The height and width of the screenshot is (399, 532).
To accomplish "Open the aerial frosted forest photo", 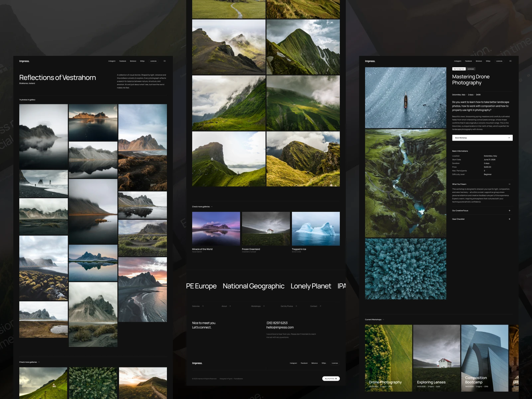I will pos(406,269).
